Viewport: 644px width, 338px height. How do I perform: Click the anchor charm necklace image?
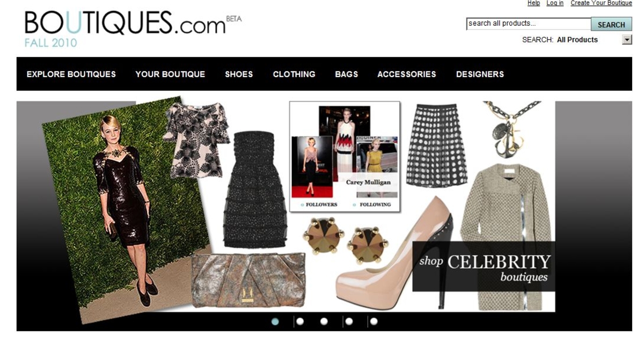[510, 129]
